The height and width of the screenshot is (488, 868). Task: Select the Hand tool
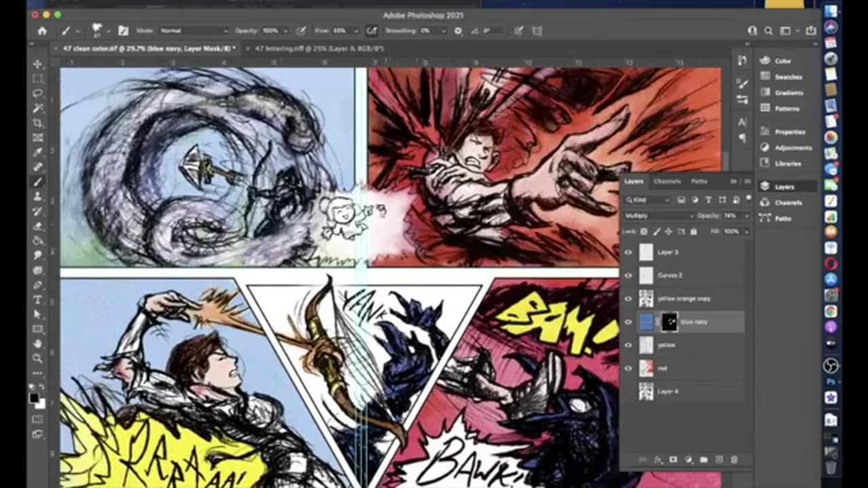(38, 344)
